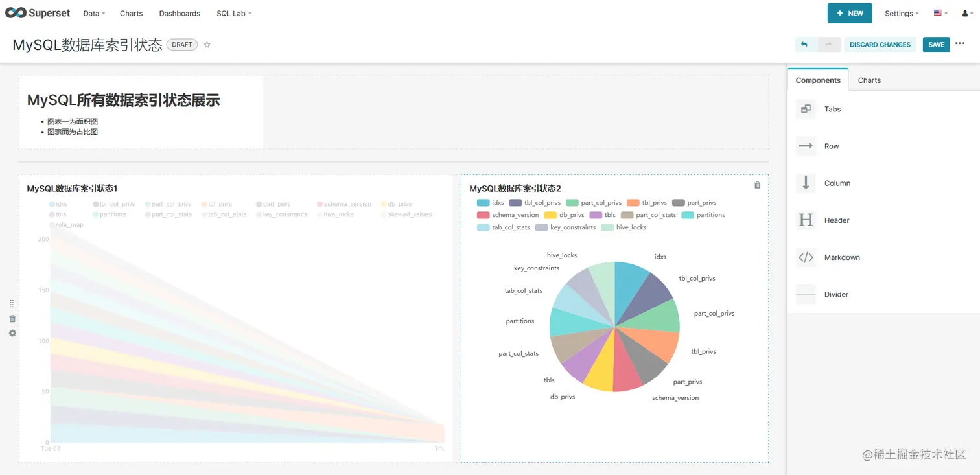Toggle skewed_values legend in area chart
980x475 pixels.
[x=406, y=214]
